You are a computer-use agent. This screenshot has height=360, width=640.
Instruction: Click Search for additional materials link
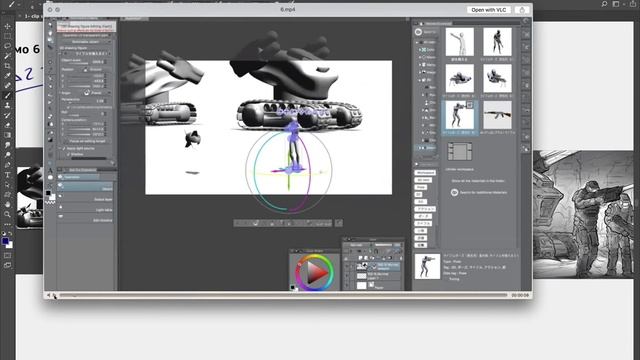point(483,192)
